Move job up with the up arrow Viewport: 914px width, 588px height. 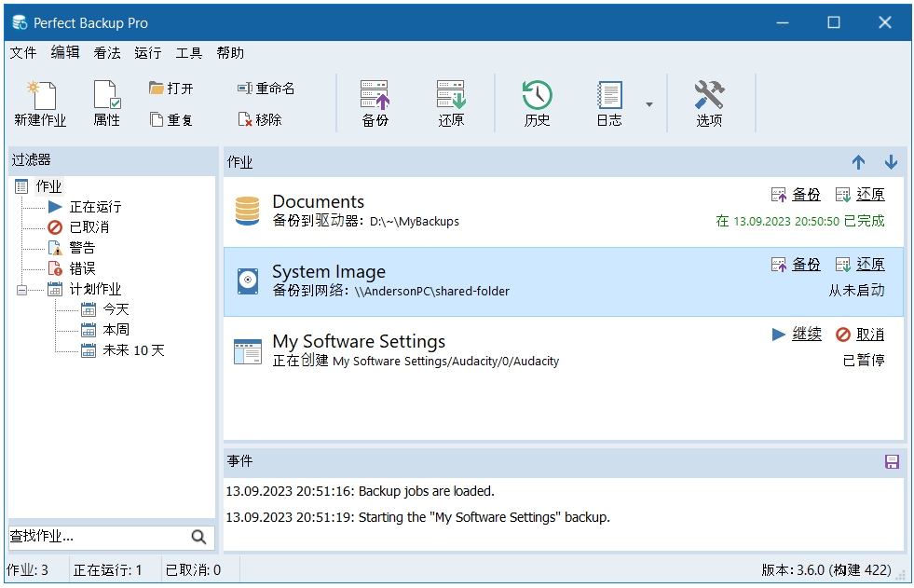pos(859,162)
